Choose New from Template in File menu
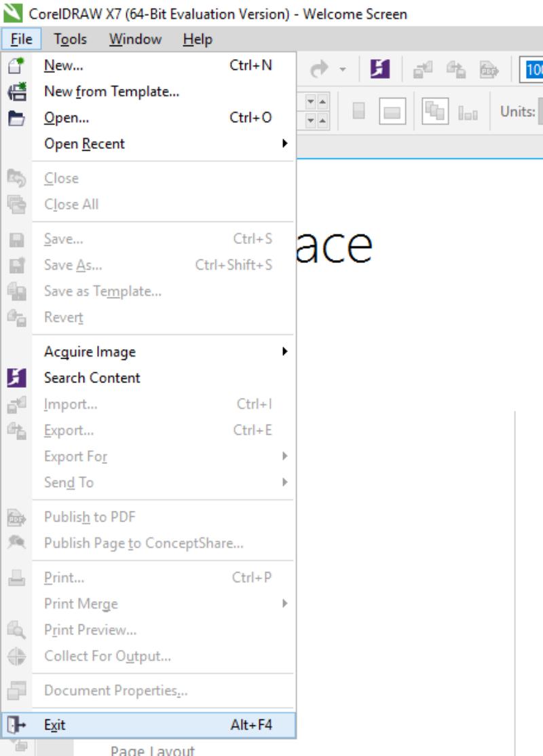This screenshot has height=756, width=543. [111, 91]
